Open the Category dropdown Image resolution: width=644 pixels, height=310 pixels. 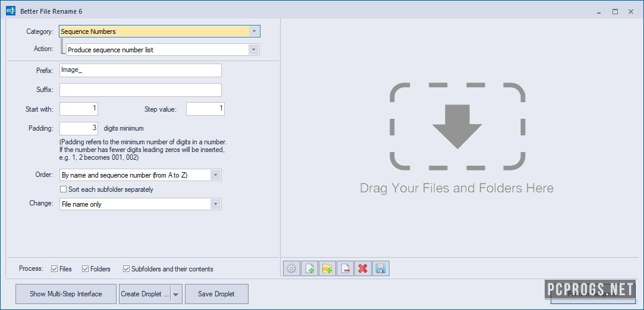[254, 31]
